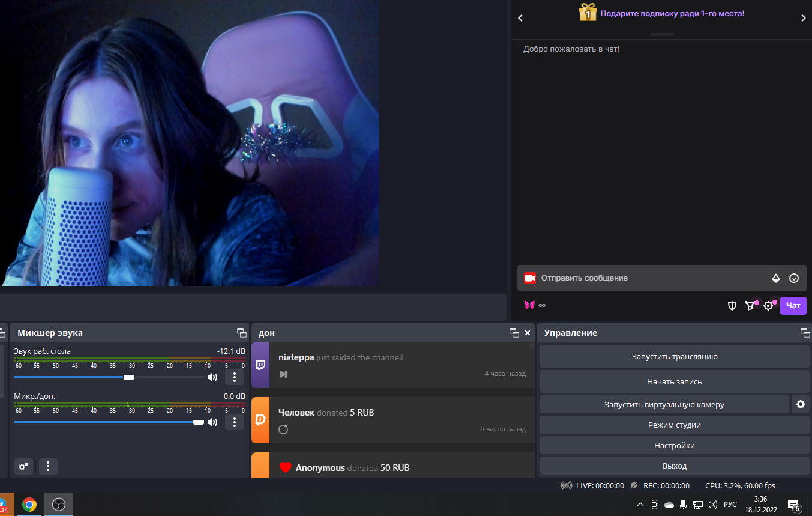Select DonationAlerts icon on Человек event

[x=260, y=420]
